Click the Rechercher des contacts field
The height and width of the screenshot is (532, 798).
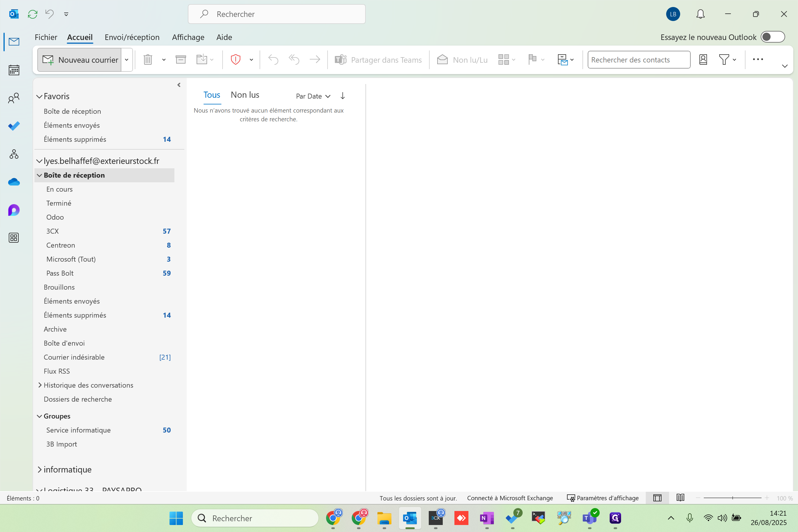(x=639, y=60)
